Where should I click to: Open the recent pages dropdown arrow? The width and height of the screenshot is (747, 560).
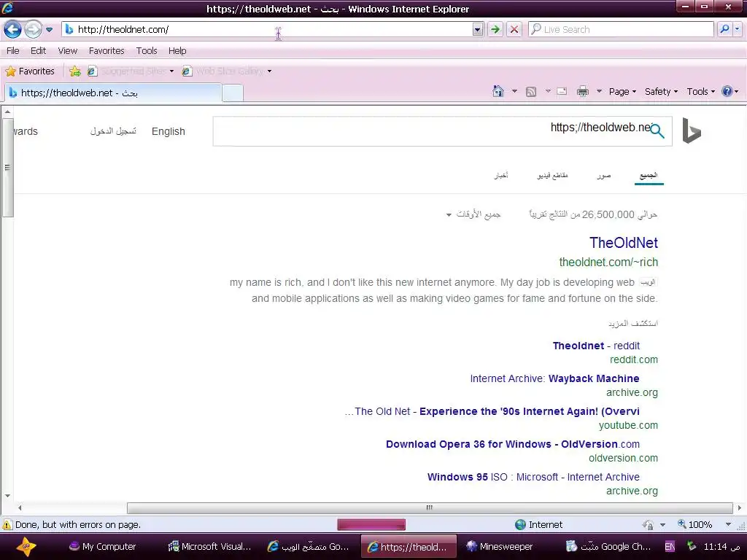49,29
